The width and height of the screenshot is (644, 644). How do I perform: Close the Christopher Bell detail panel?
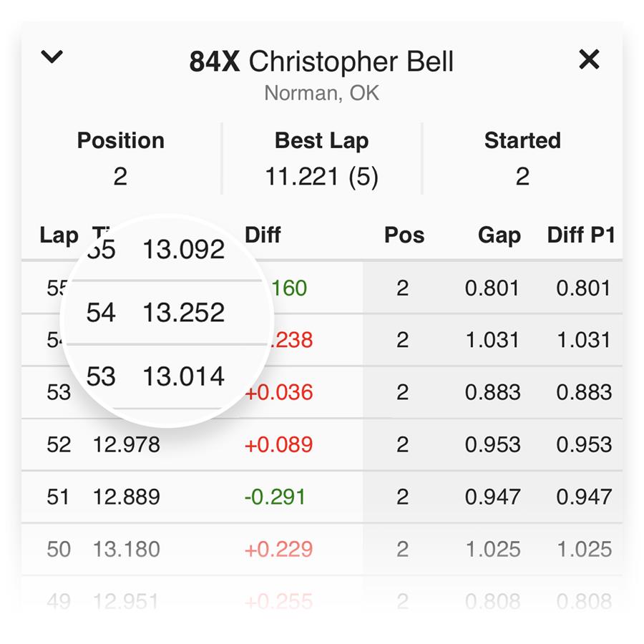point(589,59)
